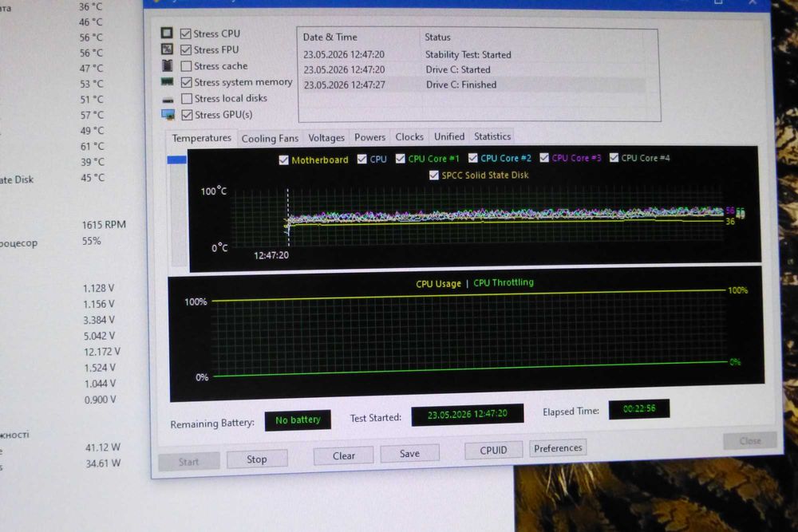Click the CPU Usage graph label

[x=438, y=284]
